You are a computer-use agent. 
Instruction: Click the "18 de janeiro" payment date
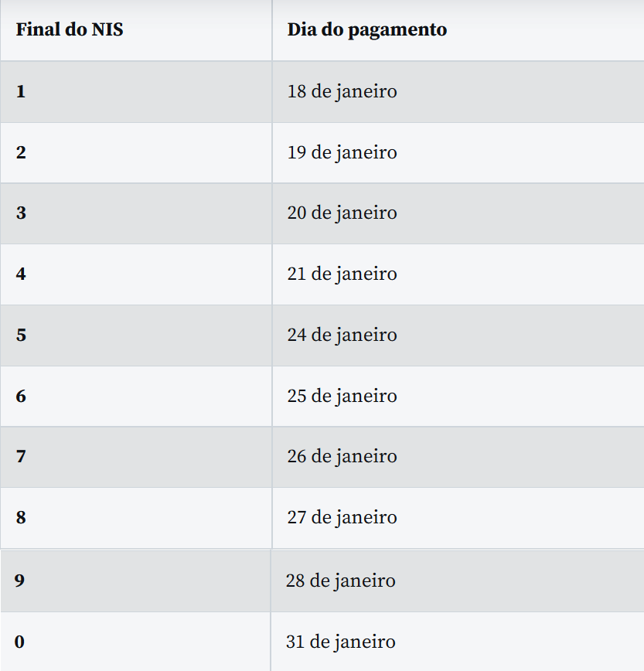342,91
